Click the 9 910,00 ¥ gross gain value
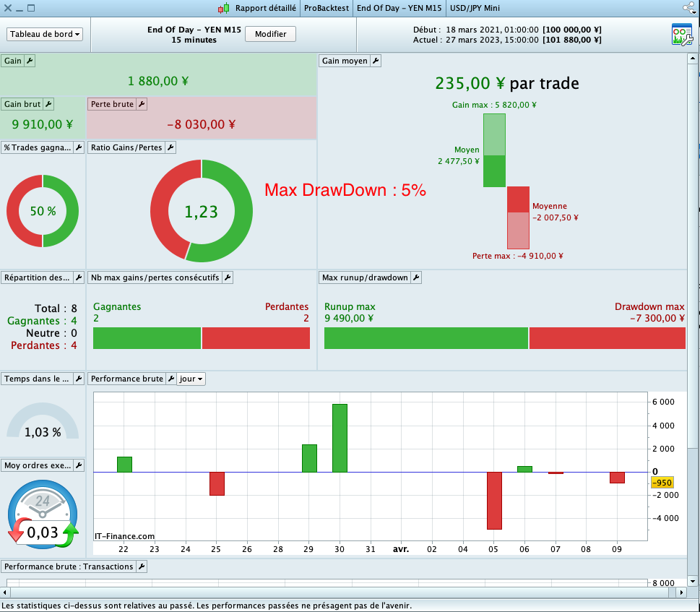Viewport: 700px width, 612px height. click(x=43, y=124)
